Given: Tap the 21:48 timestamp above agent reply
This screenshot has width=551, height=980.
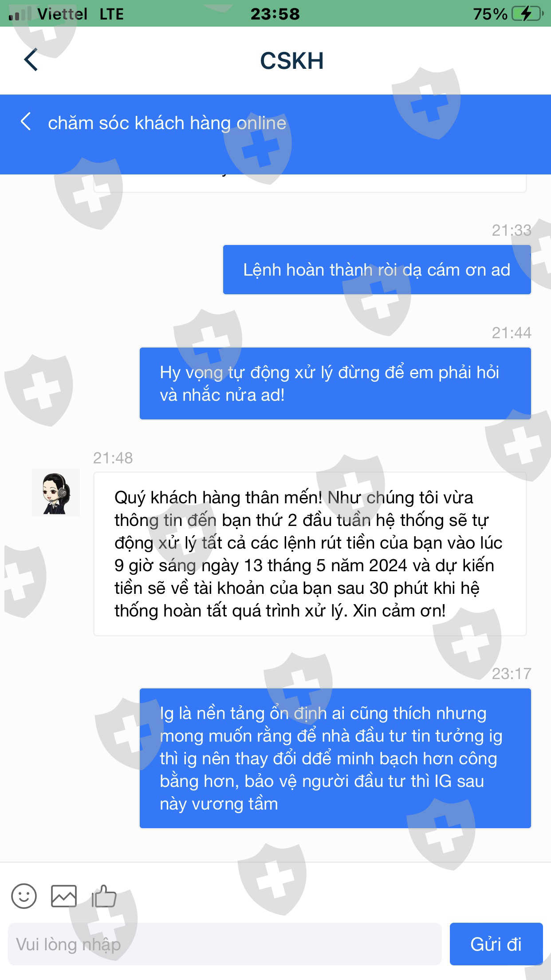Looking at the screenshot, I should tap(113, 458).
